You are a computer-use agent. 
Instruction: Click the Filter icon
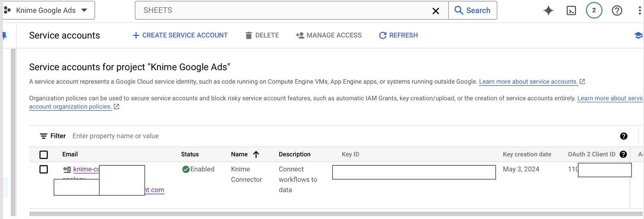point(43,136)
